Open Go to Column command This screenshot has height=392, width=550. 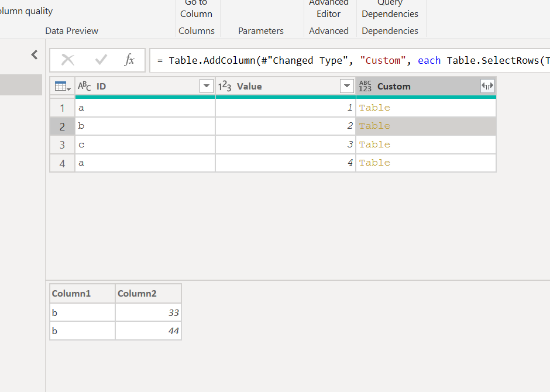tap(196, 9)
